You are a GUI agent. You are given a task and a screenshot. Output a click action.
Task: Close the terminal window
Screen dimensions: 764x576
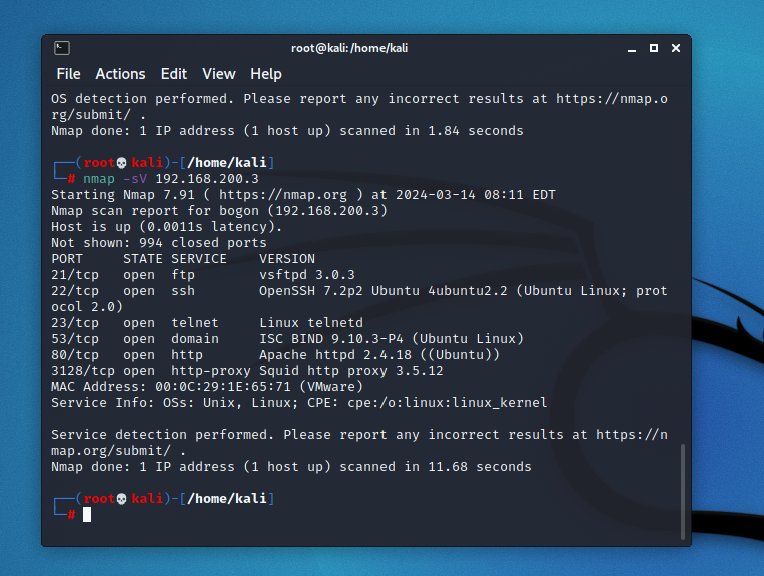click(x=676, y=48)
